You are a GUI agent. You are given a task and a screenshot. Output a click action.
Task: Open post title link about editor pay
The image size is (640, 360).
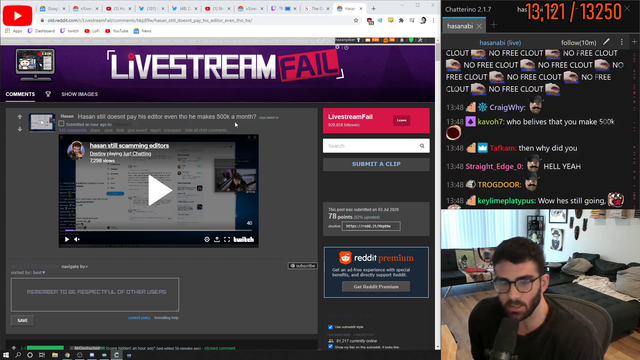click(167, 117)
